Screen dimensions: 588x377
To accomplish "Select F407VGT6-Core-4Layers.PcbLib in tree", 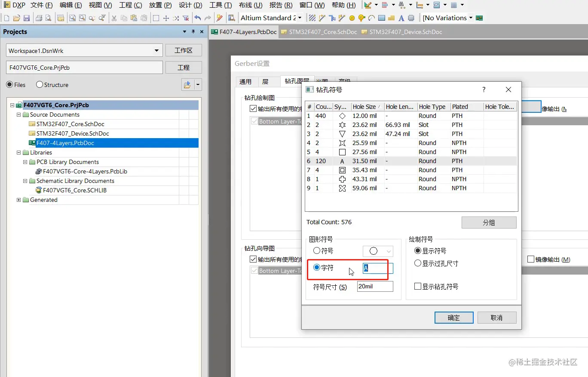I will pyautogui.click(x=85, y=171).
